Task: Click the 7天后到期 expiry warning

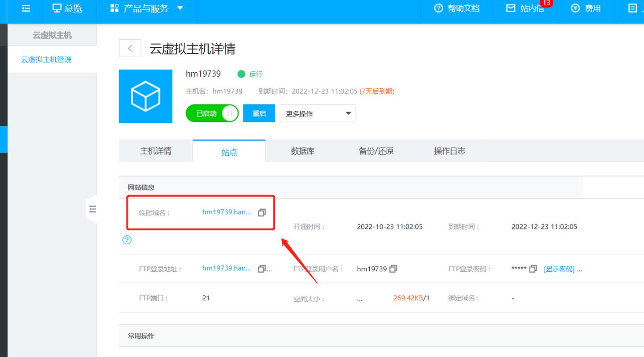Action: [x=377, y=91]
